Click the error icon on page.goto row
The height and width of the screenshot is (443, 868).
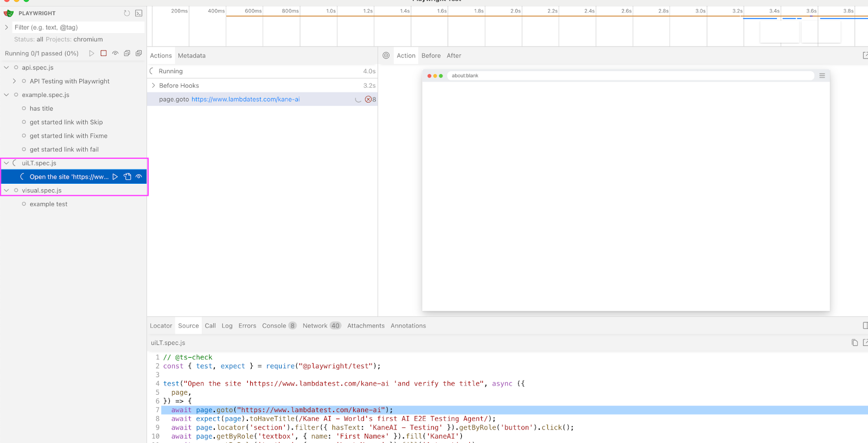(x=368, y=99)
